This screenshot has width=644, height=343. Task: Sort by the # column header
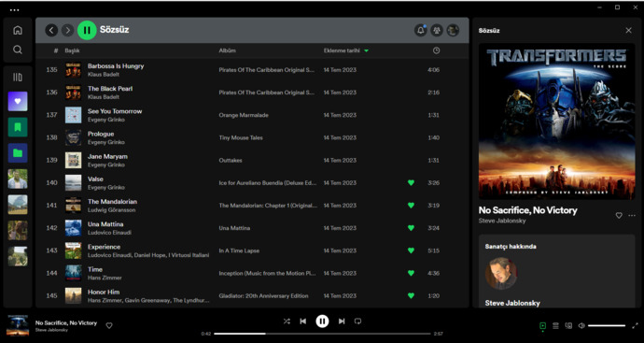[x=56, y=50]
